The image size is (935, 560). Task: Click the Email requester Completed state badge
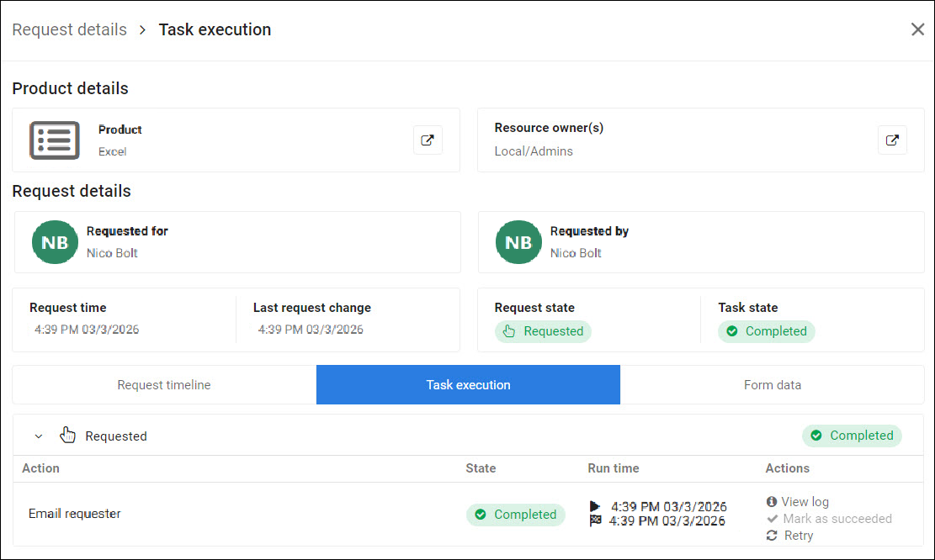pyautogui.click(x=515, y=515)
